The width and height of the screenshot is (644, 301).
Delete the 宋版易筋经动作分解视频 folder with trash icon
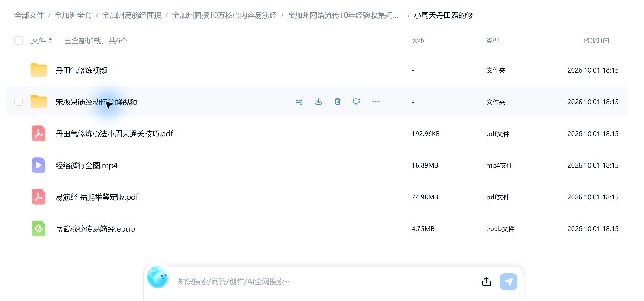pos(338,102)
